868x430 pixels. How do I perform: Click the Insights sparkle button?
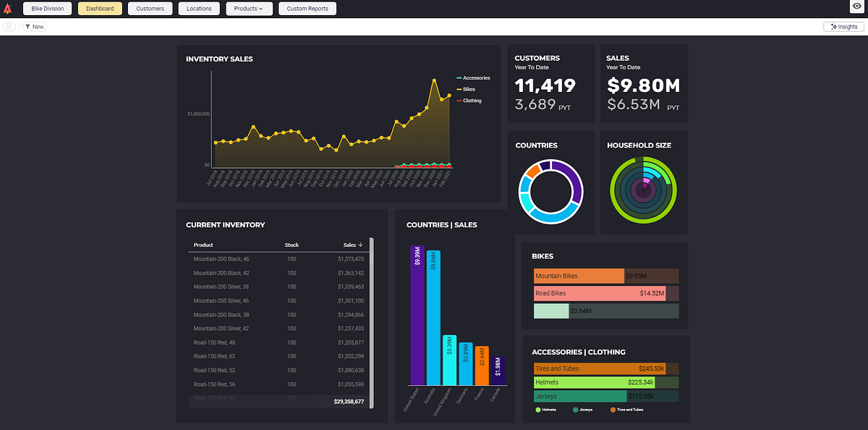[x=843, y=26]
